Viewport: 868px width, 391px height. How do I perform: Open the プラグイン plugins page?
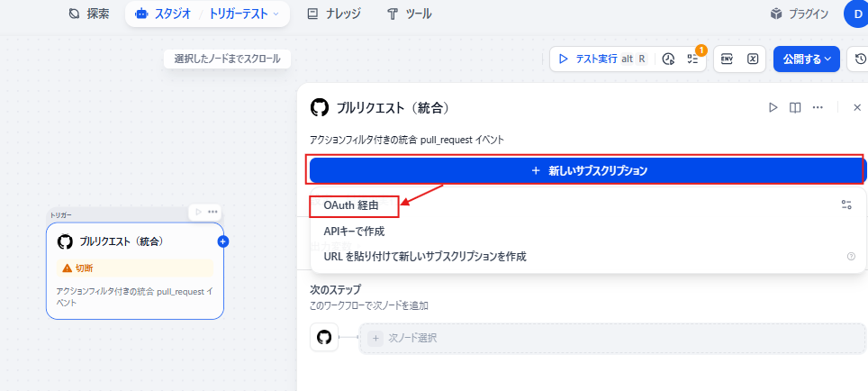pos(799,14)
